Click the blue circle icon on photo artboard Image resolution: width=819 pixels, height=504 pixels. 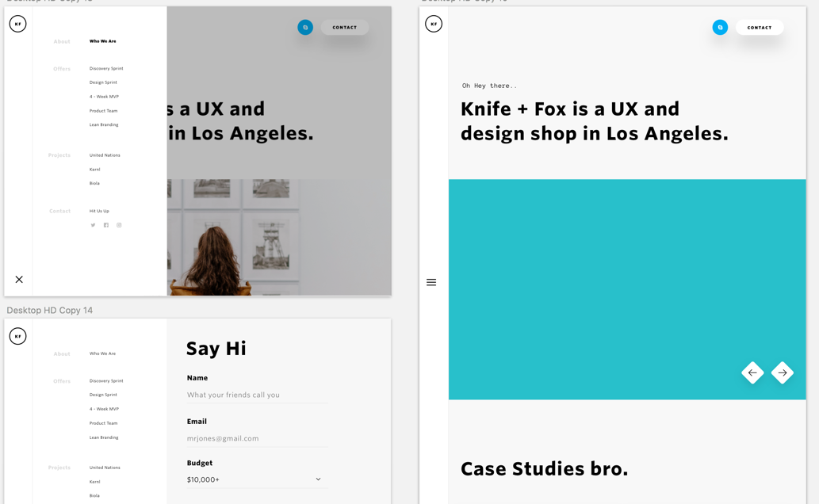tap(305, 27)
